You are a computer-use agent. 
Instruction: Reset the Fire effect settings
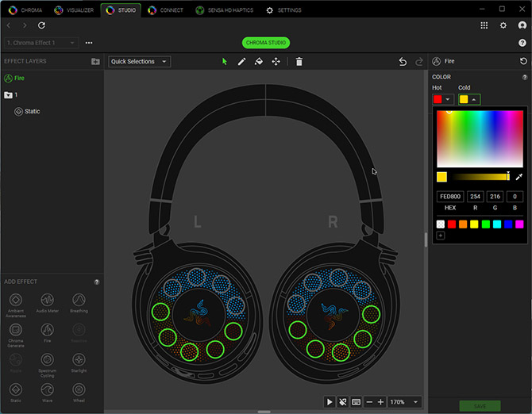523,61
